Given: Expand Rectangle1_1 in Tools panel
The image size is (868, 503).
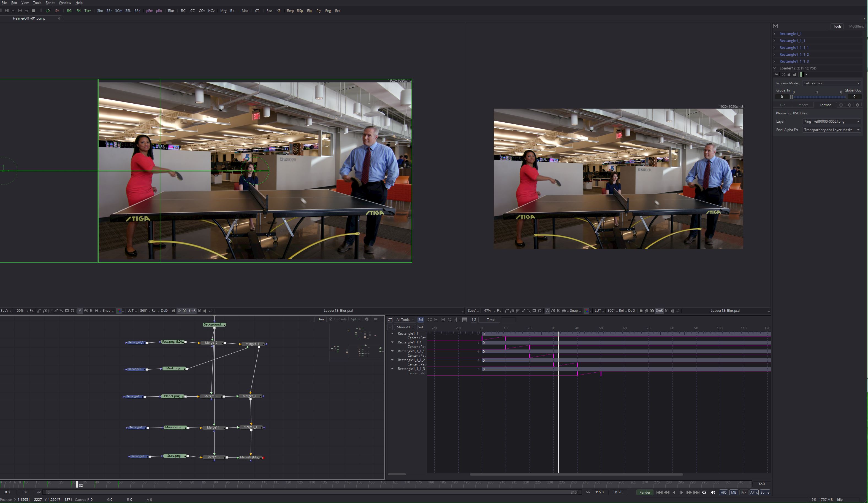Looking at the screenshot, I should click(x=775, y=34).
